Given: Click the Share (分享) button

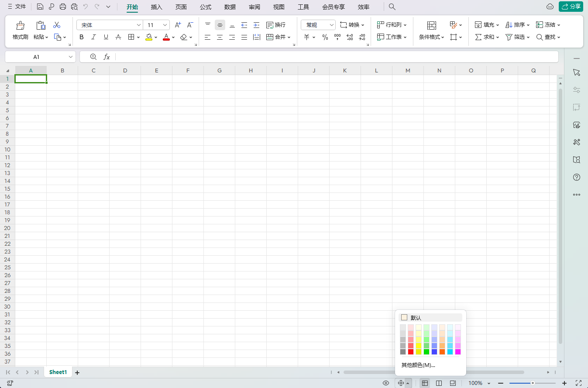Looking at the screenshot, I should [571, 7].
